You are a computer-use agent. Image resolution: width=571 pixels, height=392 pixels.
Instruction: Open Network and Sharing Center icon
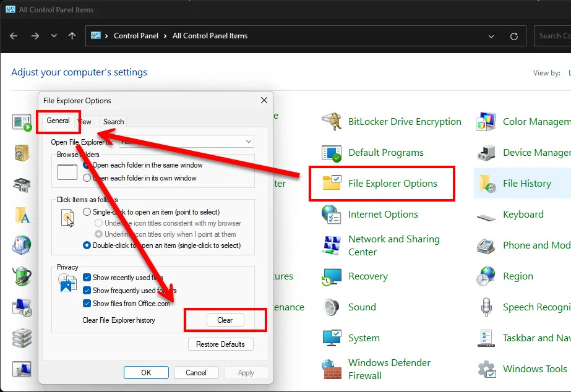(332, 245)
